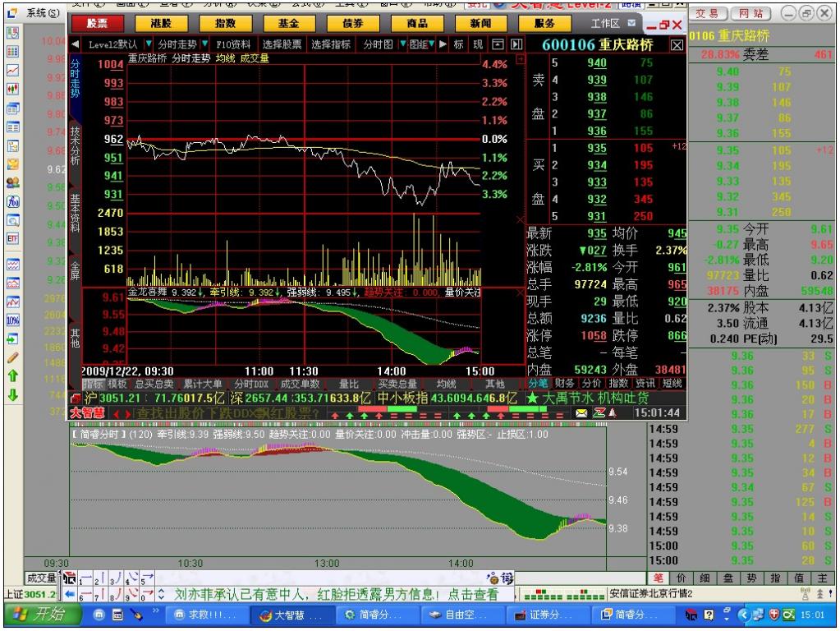The height and width of the screenshot is (631, 840).
Task: Click the left-arrow back icon in chart toolbar
Action: [x=76, y=44]
